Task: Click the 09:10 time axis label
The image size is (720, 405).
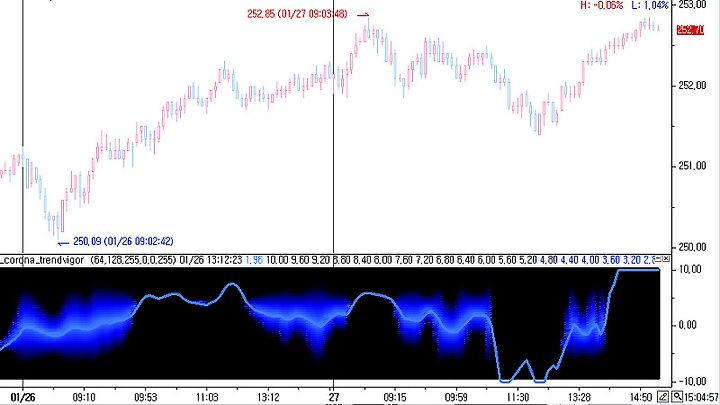Action: click(x=84, y=397)
